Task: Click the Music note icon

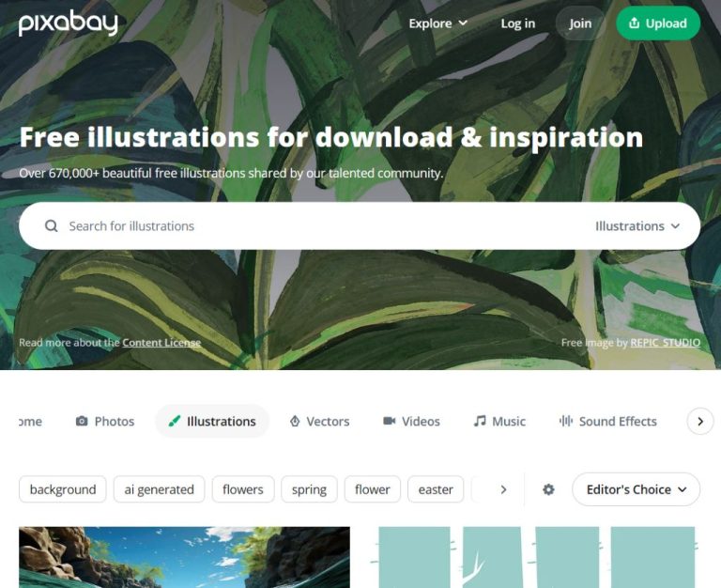Action: click(x=480, y=421)
